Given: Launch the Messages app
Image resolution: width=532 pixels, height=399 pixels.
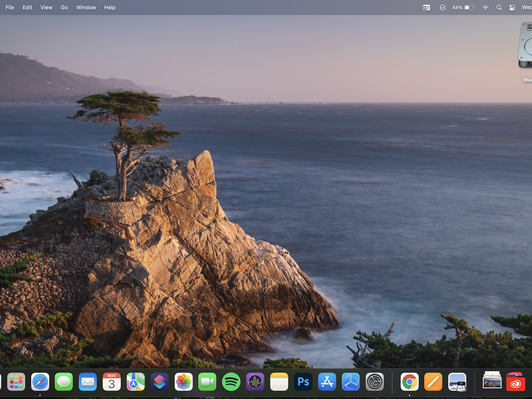Looking at the screenshot, I should [x=64, y=382].
